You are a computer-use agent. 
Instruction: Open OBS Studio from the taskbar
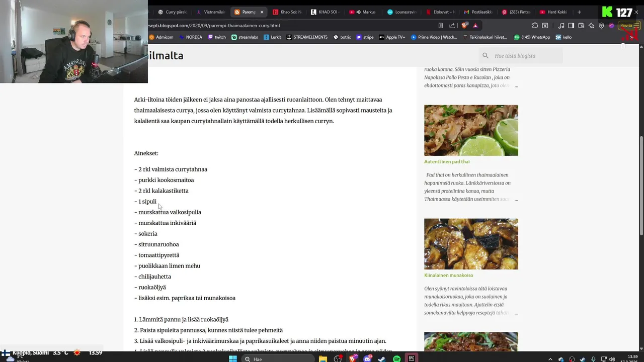pyautogui.click(x=338, y=359)
